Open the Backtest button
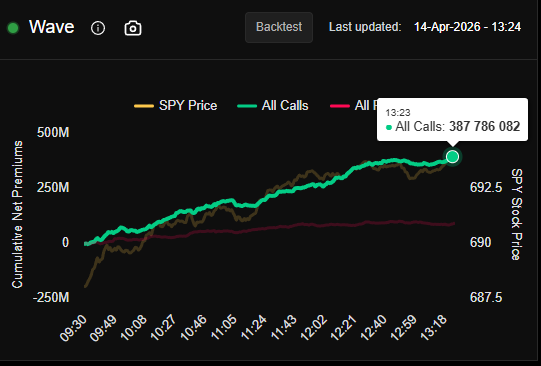This screenshot has width=541, height=366. 279,27
